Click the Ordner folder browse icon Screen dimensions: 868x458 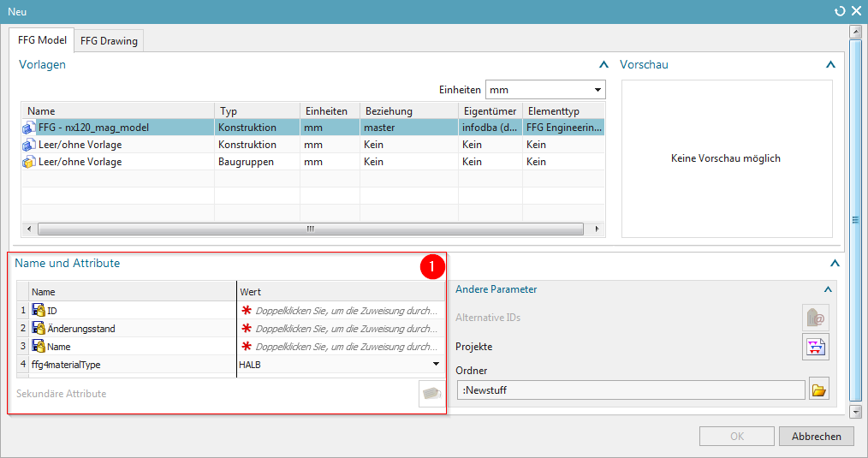(818, 390)
